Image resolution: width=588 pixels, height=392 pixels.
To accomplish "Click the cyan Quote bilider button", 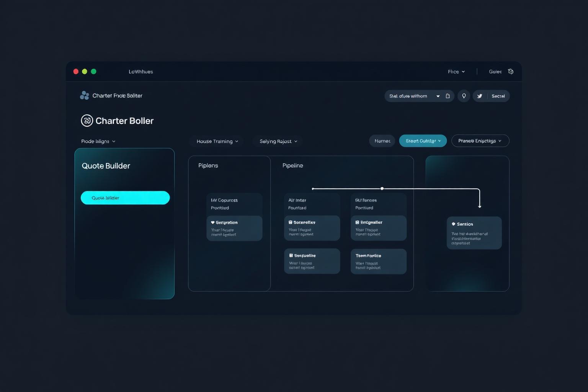I will [125, 198].
